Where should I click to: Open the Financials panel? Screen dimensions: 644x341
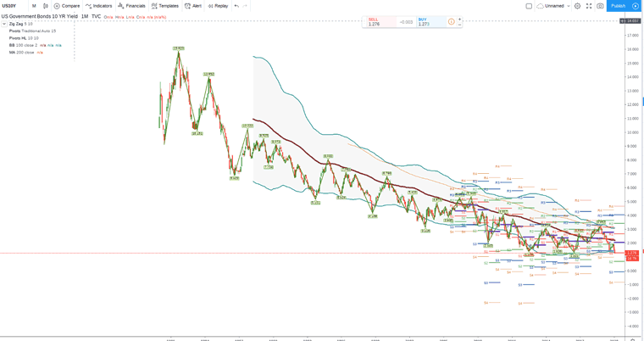131,6
